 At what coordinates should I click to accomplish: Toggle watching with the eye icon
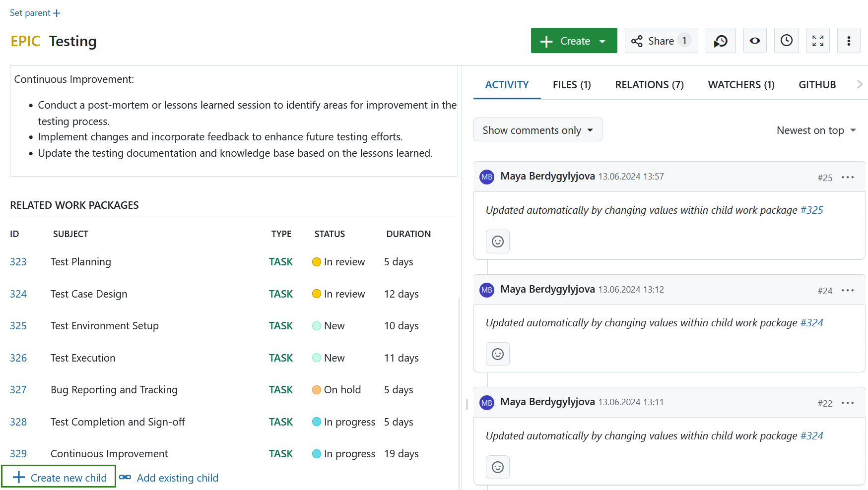point(754,41)
